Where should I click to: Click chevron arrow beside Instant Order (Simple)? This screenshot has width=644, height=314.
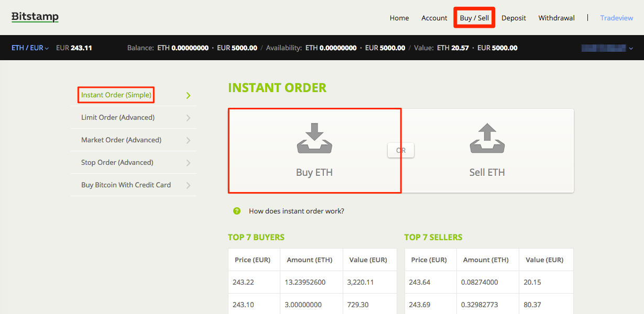tap(188, 95)
